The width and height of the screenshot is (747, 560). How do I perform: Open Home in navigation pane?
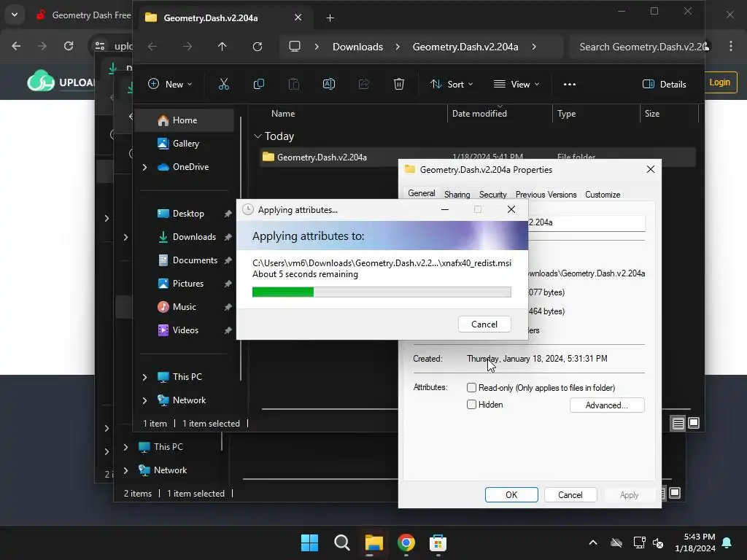pyautogui.click(x=185, y=120)
